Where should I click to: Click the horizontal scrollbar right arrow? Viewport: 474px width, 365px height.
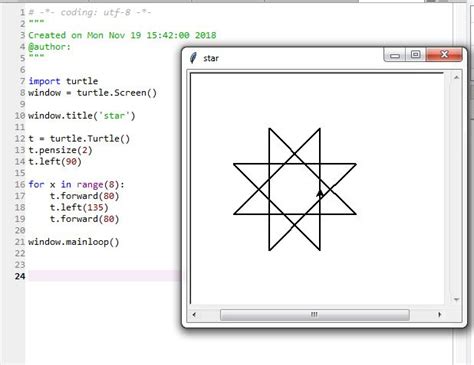tap(439, 314)
